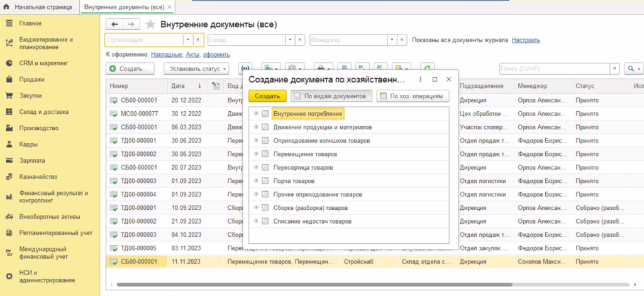Expand the Списание недостач товаров node
Image resolution: width=644 pixels, height=296 pixels.
pyautogui.click(x=256, y=221)
